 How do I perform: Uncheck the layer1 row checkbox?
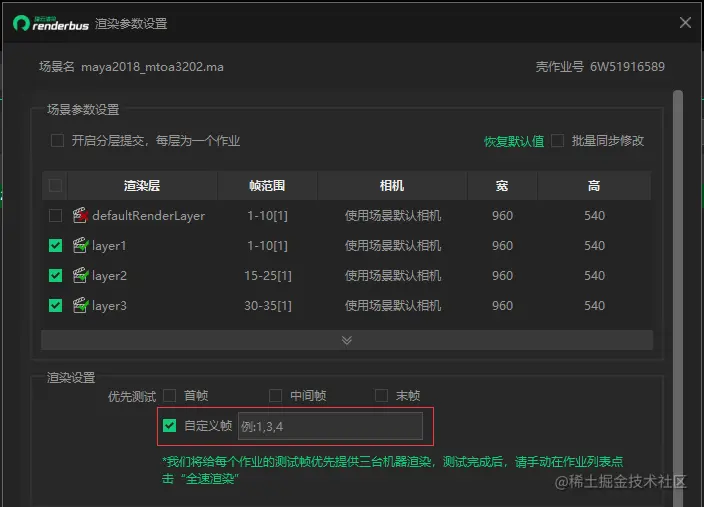pos(55,246)
